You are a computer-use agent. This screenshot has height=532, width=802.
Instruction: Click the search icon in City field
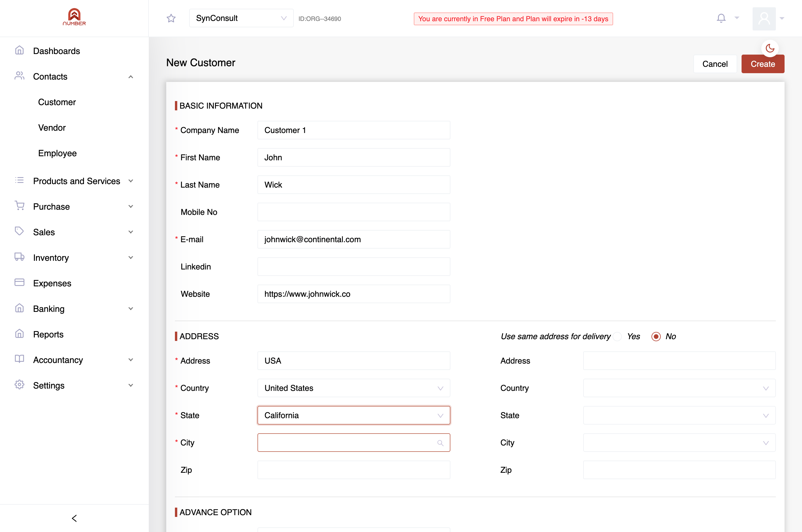pyautogui.click(x=440, y=443)
